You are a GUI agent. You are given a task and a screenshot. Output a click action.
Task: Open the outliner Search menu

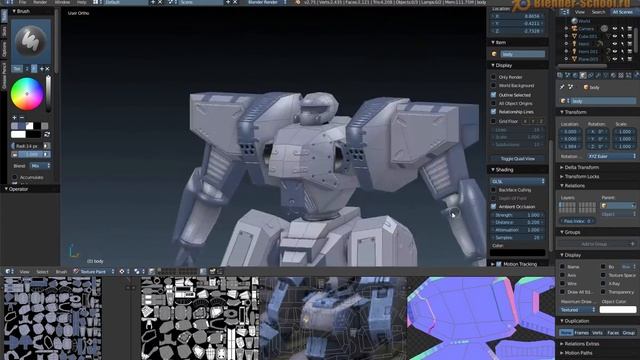click(x=598, y=12)
